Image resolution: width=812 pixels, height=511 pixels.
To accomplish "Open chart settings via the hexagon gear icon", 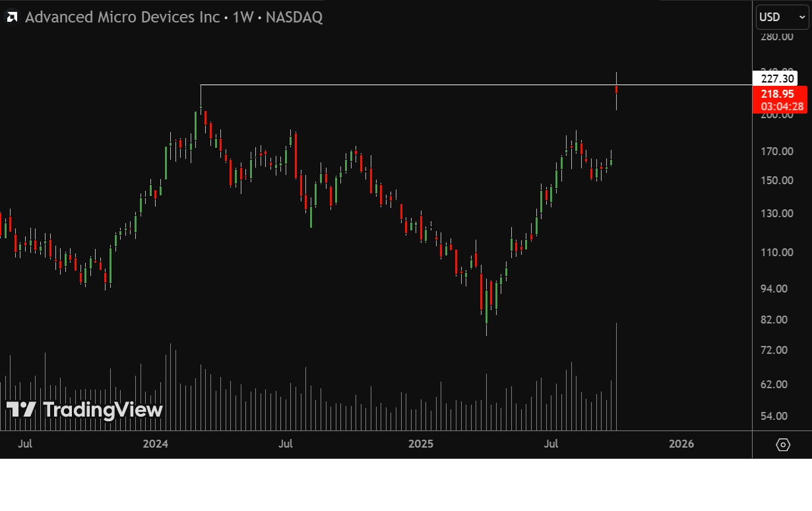I will [x=782, y=444].
